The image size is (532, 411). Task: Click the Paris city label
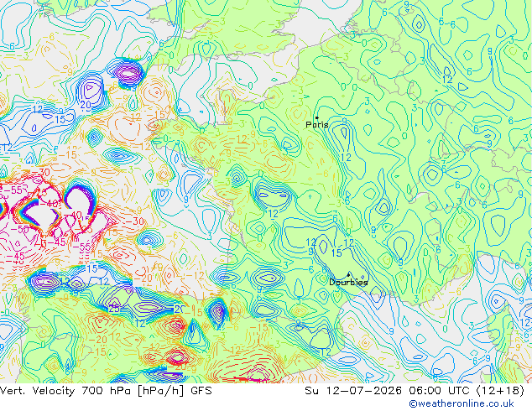(x=317, y=125)
